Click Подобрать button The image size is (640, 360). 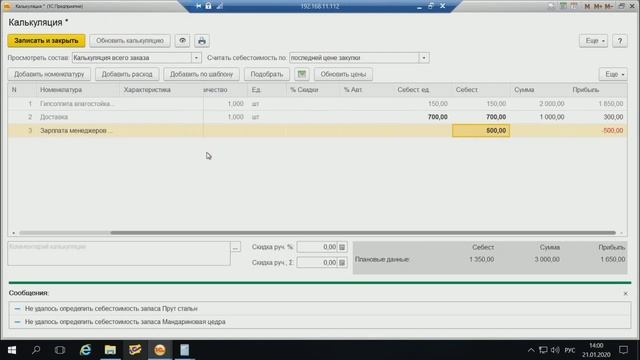click(267, 74)
